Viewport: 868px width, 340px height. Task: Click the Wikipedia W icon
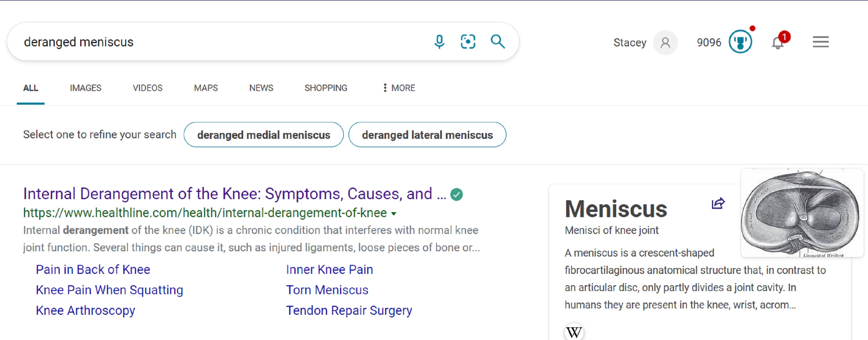574,332
